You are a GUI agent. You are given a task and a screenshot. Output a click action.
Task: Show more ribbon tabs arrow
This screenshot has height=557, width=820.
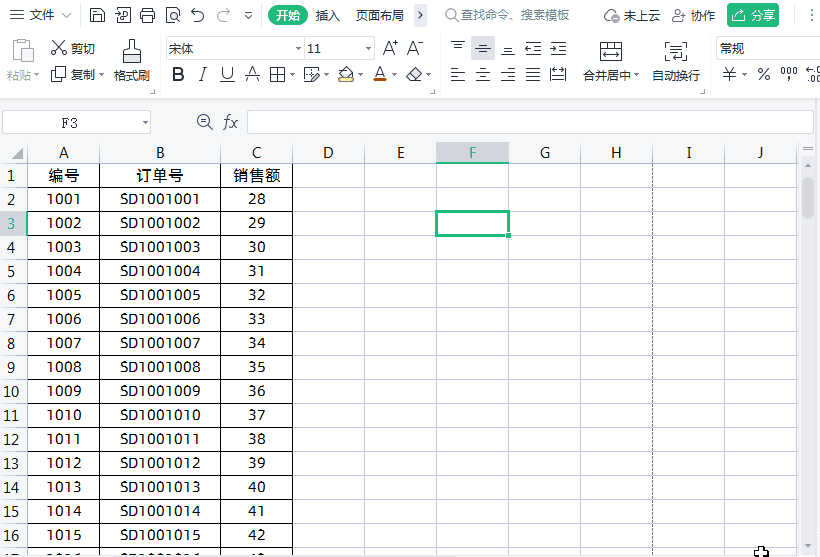[x=420, y=15]
